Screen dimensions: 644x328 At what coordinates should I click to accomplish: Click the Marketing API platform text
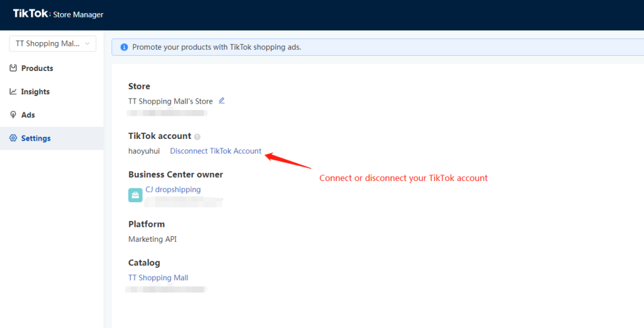tap(152, 239)
